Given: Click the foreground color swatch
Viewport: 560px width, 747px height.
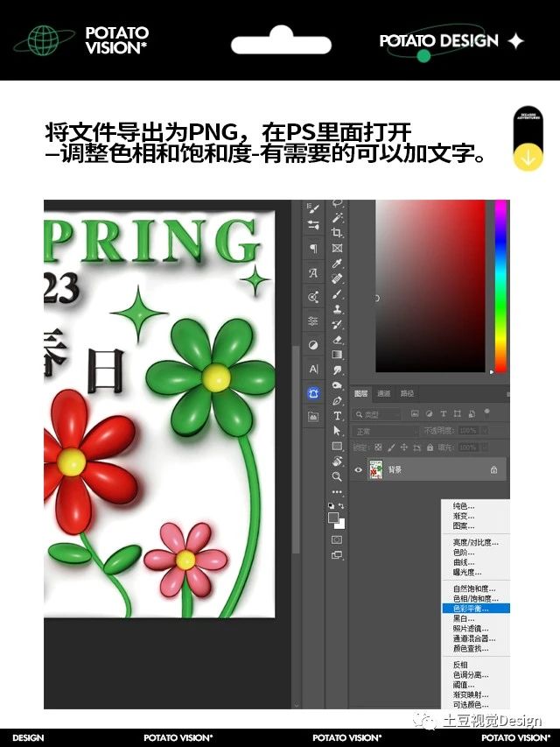Looking at the screenshot, I should (x=333, y=518).
